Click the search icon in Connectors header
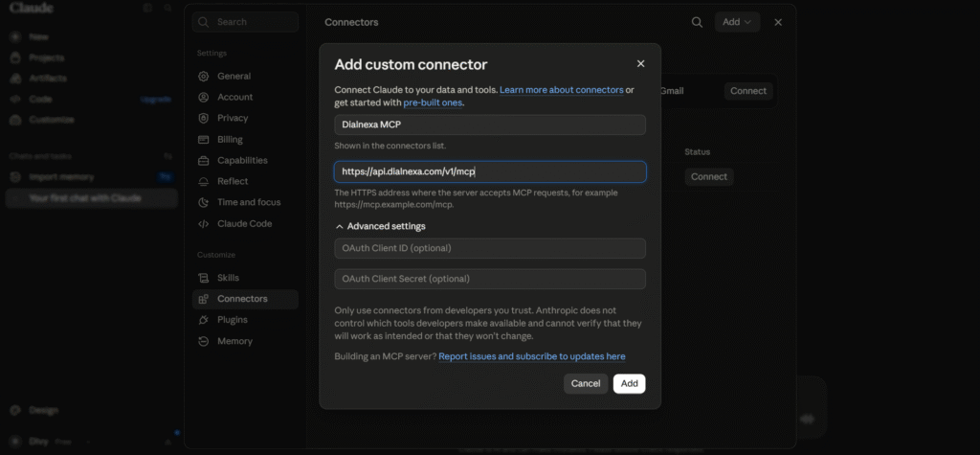This screenshot has width=980, height=455. tap(697, 22)
